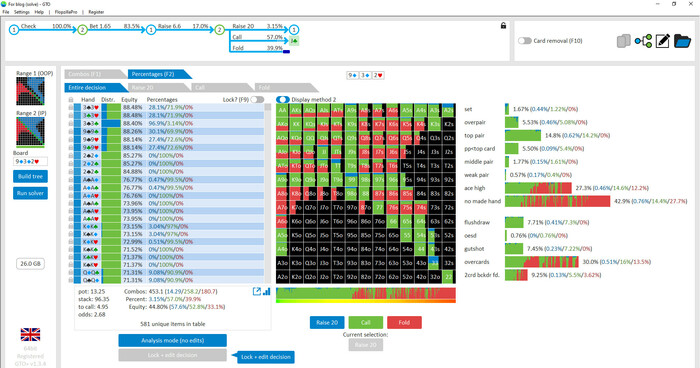Click the FlopzillaPro menu item
Screen dimensions: 700x368
coord(66,12)
